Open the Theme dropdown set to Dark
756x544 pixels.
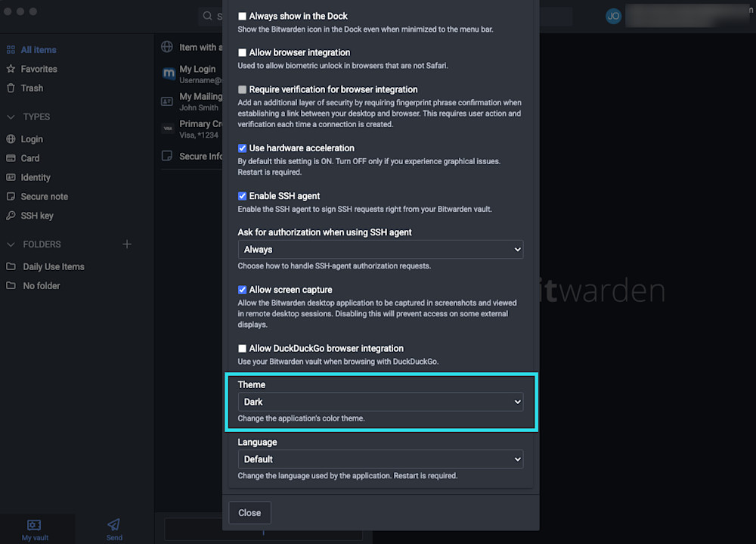pos(380,402)
